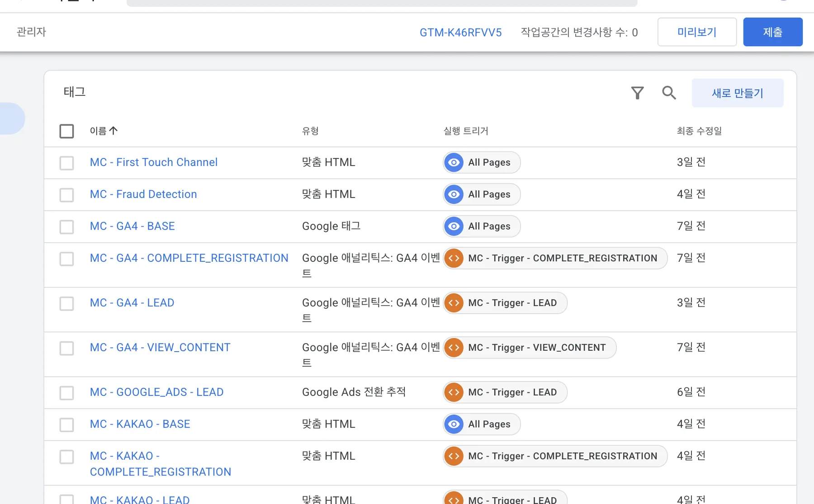Screen dimensions: 814x504
Task: Toggle the select-all tags checkbox
Action: [66, 131]
